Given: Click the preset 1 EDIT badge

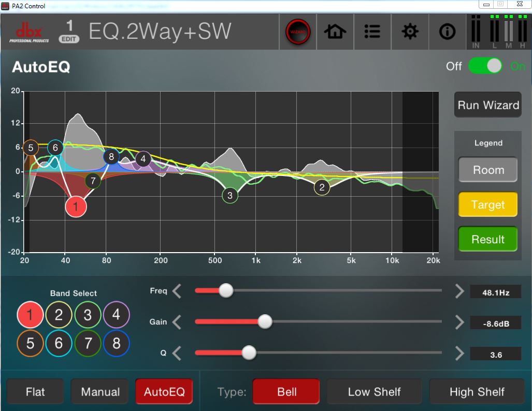Looking at the screenshot, I should pos(69,31).
